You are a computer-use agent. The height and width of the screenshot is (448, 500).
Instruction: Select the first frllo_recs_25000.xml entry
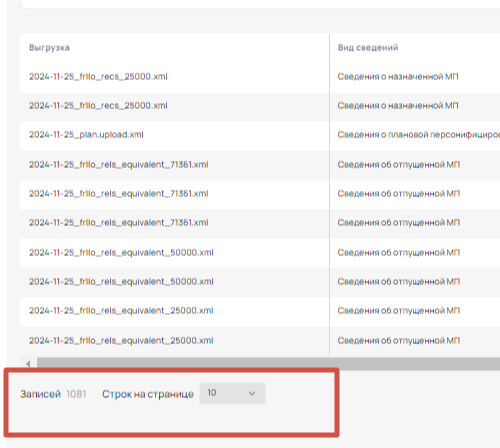pyautogui.click(x=98, y=77)
